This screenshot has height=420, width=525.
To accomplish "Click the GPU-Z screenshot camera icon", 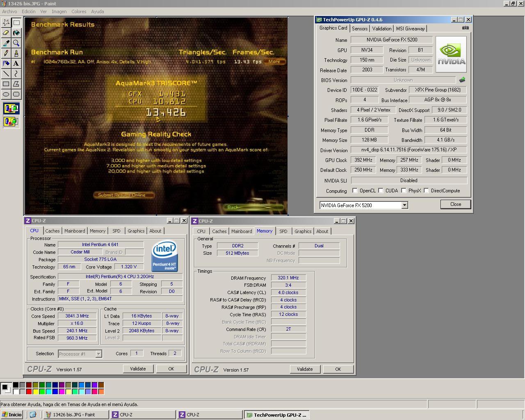I will (x=465, y=28).
